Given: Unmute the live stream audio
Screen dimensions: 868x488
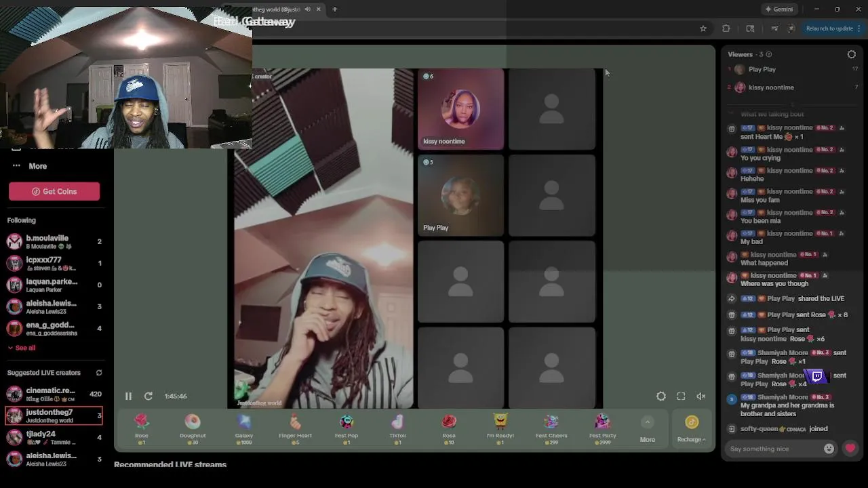Looking at the screenshot, I should tap(701, 396).
